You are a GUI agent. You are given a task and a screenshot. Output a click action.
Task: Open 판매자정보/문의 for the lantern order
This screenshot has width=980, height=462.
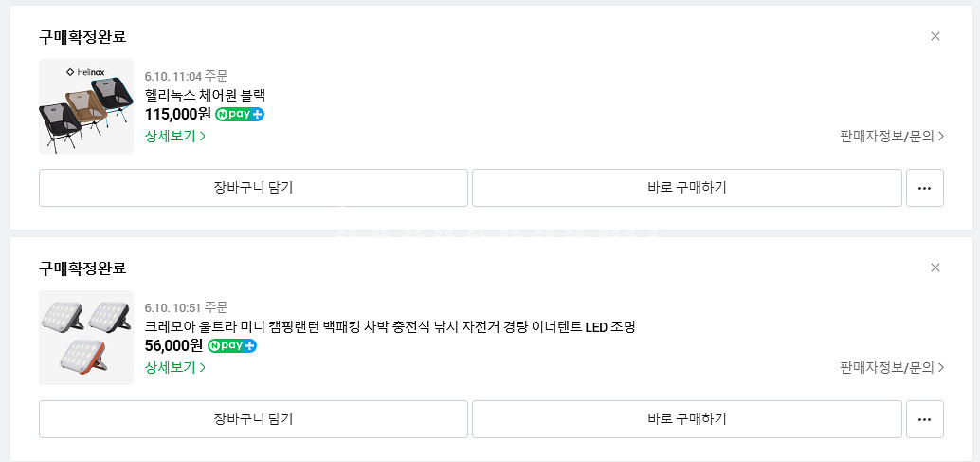coord(892,367)
